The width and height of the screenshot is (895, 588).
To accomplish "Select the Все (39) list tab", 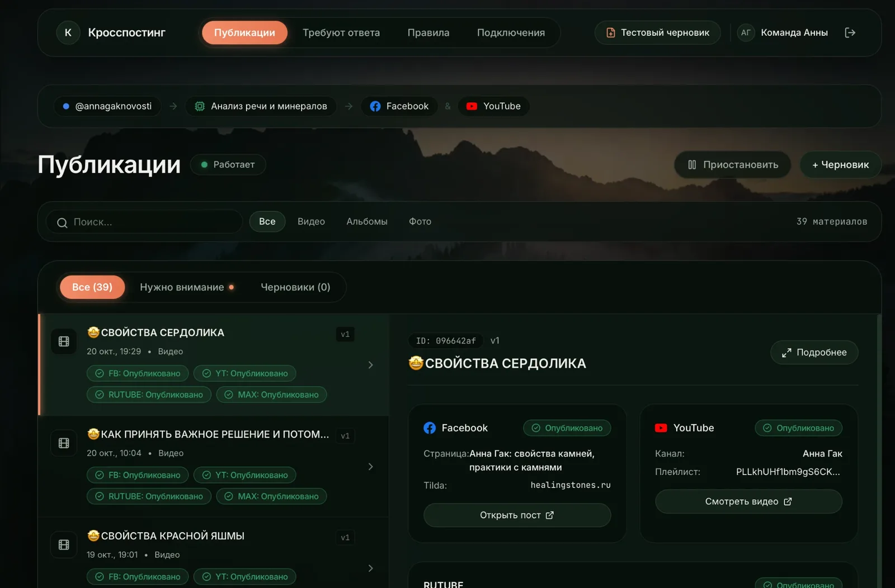I will point(92,287).
